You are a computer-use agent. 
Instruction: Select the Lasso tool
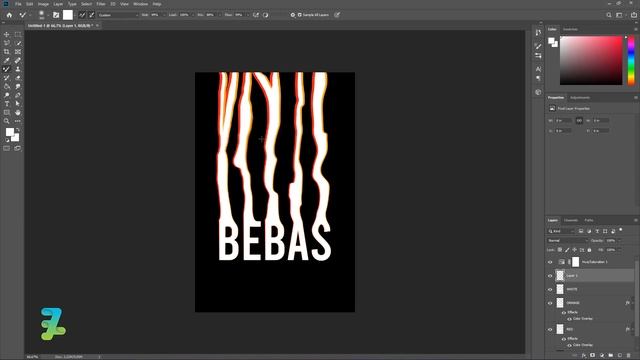[x=7, y=43]
